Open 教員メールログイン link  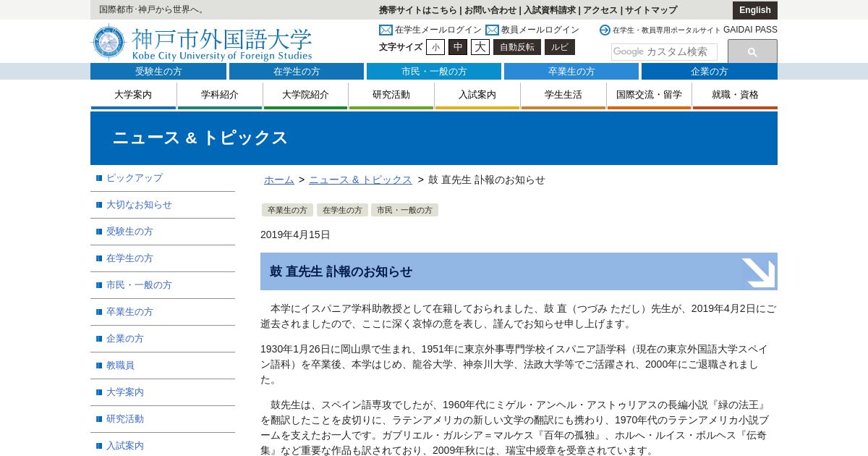(x=540, y=30)
